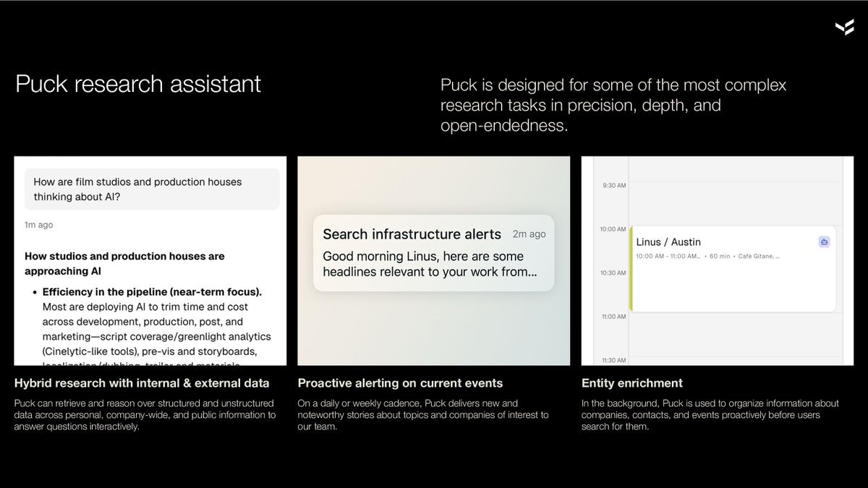Click 'Puck is designed for some' tagline

613,106
